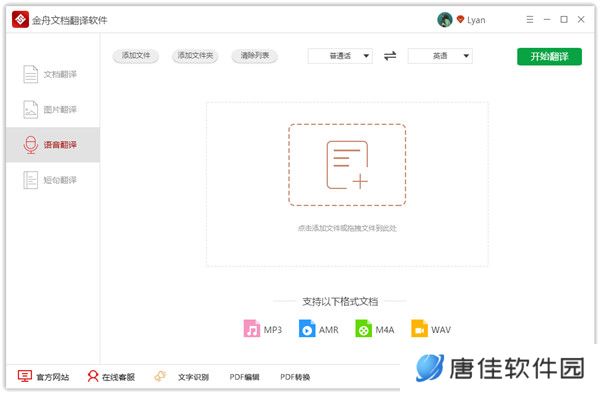Open the PDF编辑 link
Viewport: 600px width, 394px height.
click(x=245, y=377)
